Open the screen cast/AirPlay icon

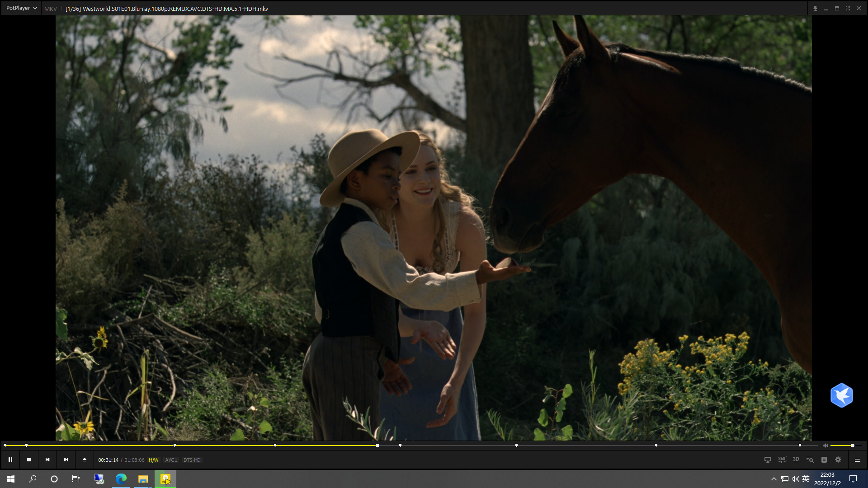click(x=768, y=460)
